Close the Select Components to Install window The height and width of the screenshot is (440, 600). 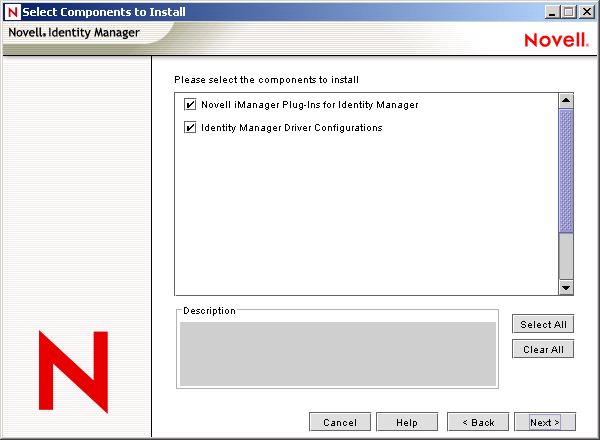pyautogui.click(x=587, y=12)
